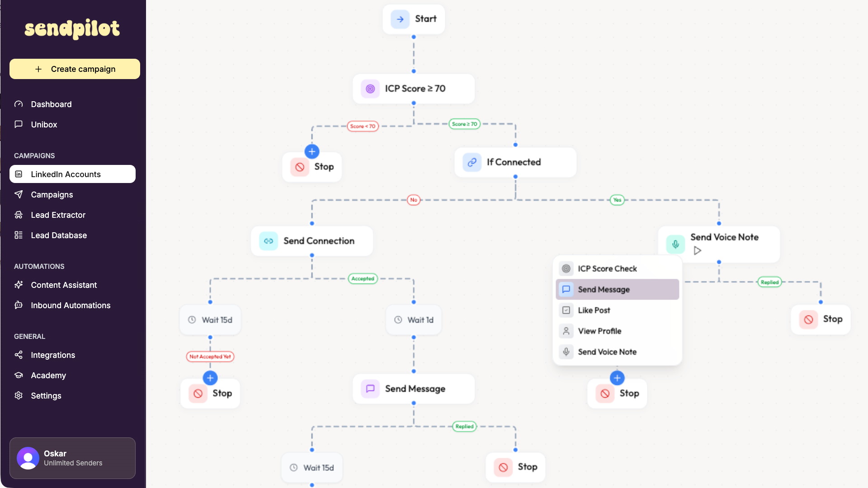
Task: Click the plus button above the Score < 70 Stop node
Action: click(x=312, y=151)
